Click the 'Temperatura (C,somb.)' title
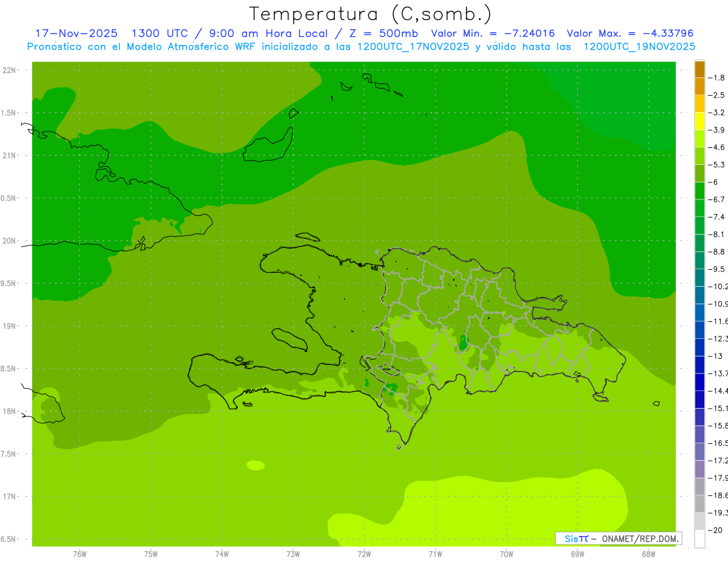Image resolution: width=728 pixels, height=562 pixels. (371, 14)
